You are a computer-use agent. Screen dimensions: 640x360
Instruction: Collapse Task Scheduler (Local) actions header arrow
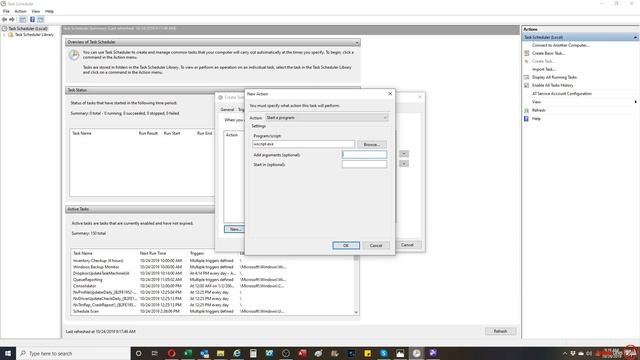[x=635, y=37]
